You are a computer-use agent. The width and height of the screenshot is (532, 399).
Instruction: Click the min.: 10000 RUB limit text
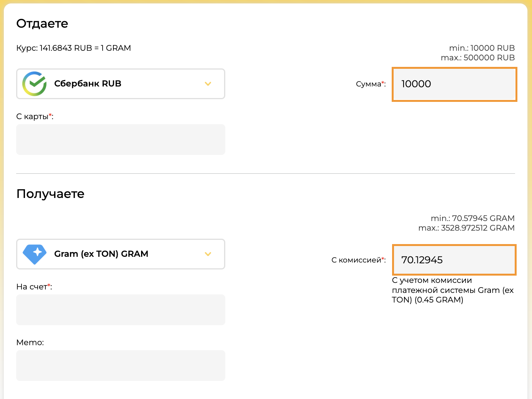click(x=482, y=48)
